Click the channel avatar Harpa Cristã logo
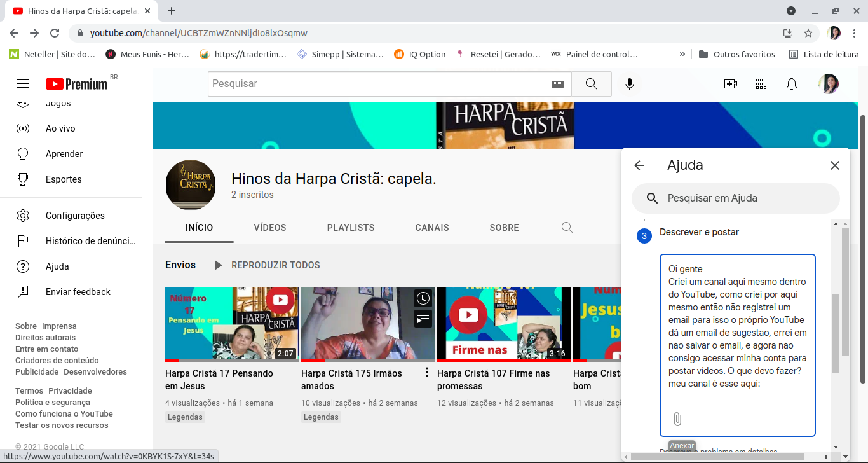This screenshot has height=463, width=868. pos(191,185)
